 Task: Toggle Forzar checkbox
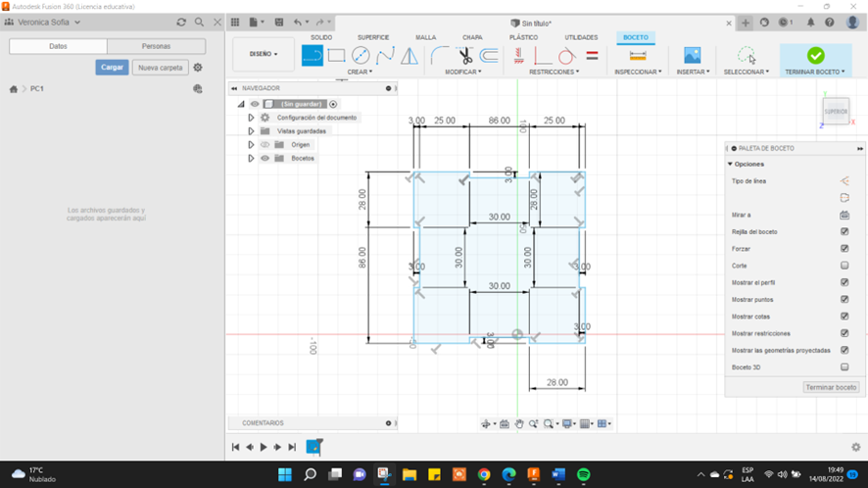click(844, 249)
